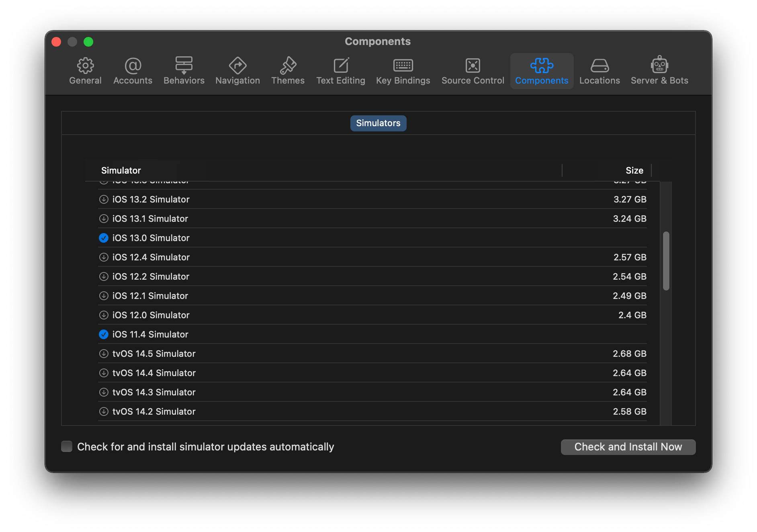Screen dimensions: 757x532
Task: Select the iOS 12.0 Simulator row text
Action: (151, 315)
